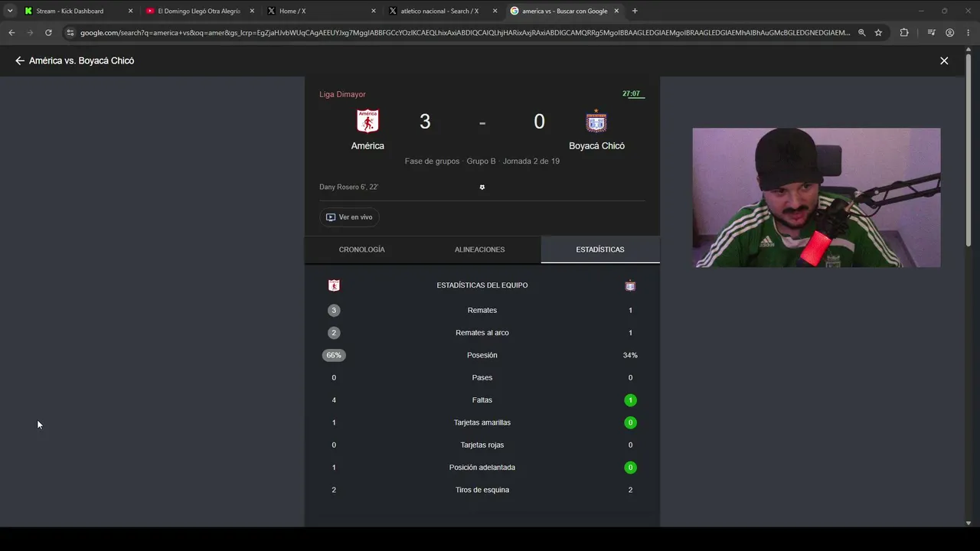Viewport: 980px width, 551px height.
Task: Click the goal ball icon beside Dany Rosero
Action: (x=482, y=187)
